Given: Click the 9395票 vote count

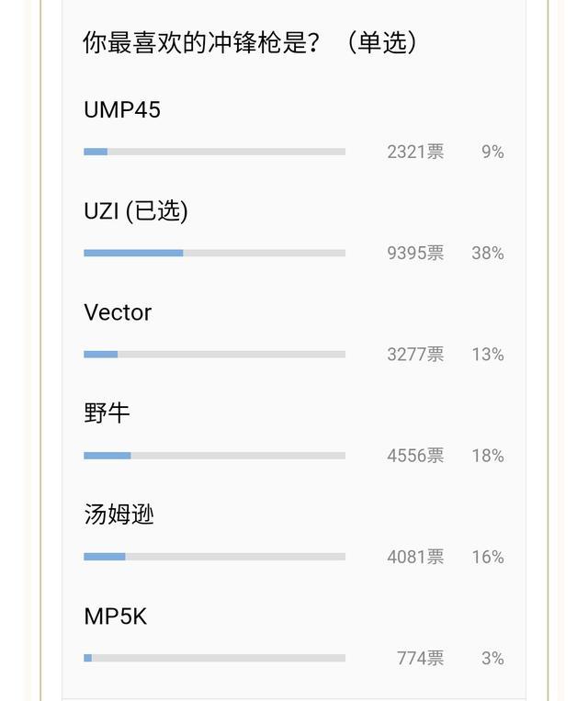Looking at the screenshot, I should pos(416,253).
